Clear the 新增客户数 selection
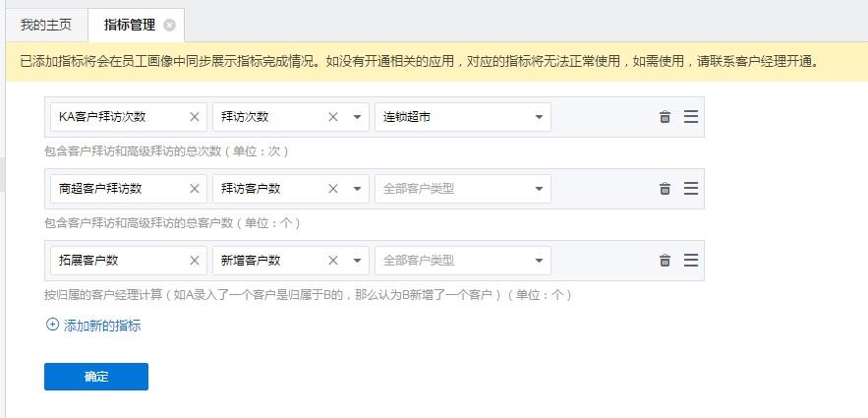 coord(333,261)
